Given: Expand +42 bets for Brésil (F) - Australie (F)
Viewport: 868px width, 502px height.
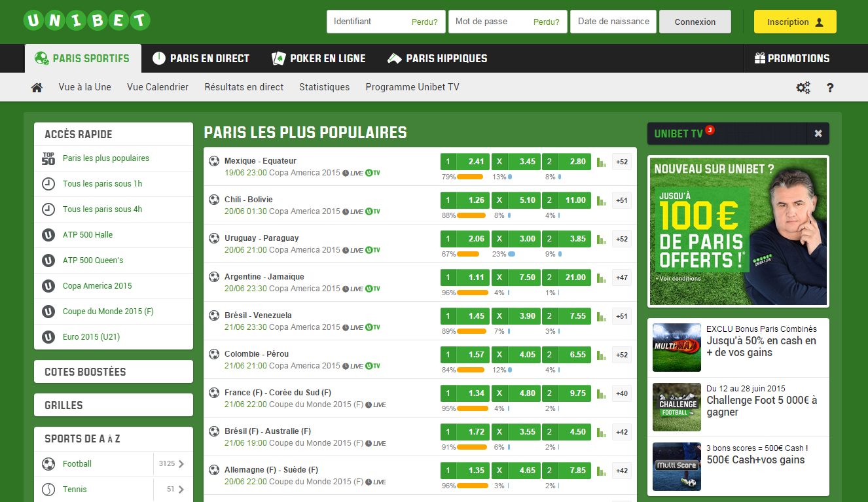Looking at the screenshot, I should click(622, 432).
